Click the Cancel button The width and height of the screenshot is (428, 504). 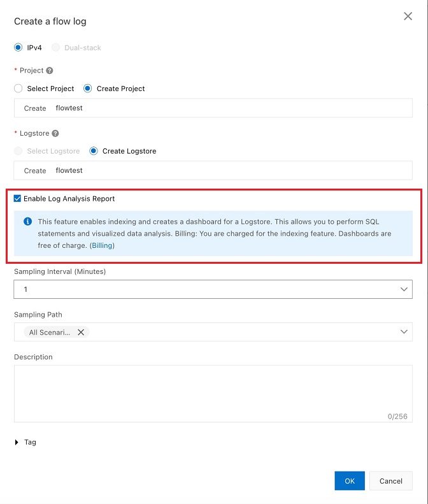[391, 481]
